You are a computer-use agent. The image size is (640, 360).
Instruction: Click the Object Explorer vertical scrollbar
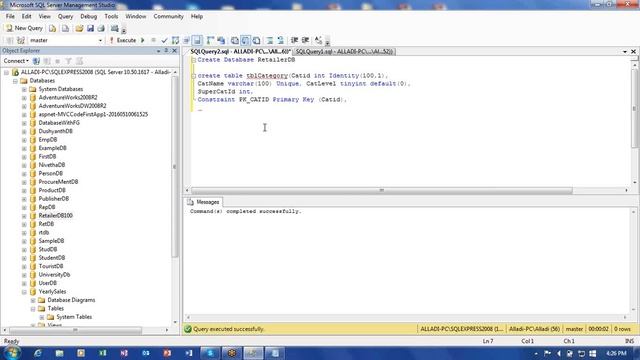(175, 167)
